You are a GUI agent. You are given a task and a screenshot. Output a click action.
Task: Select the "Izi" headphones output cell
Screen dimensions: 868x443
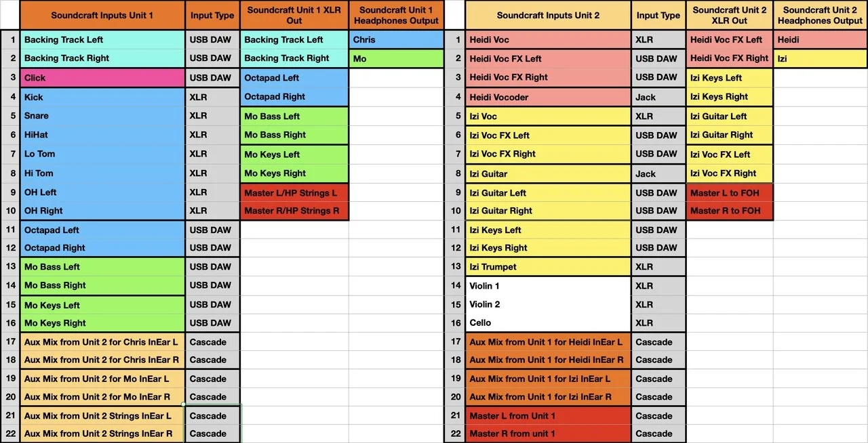coord(821,59)
